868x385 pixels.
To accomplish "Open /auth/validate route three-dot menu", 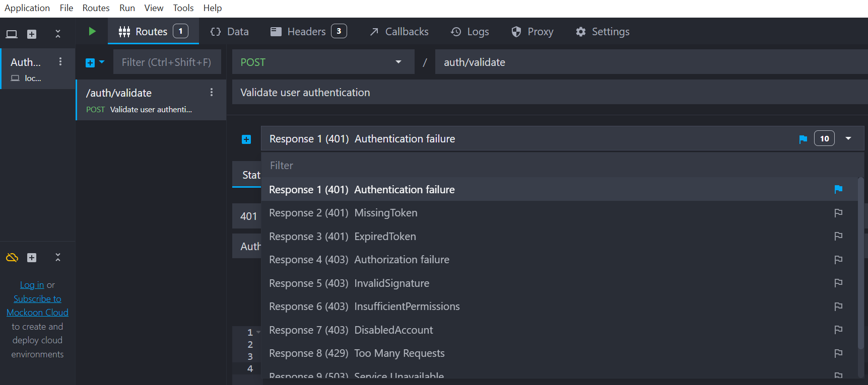I will [x=212, y=92].
